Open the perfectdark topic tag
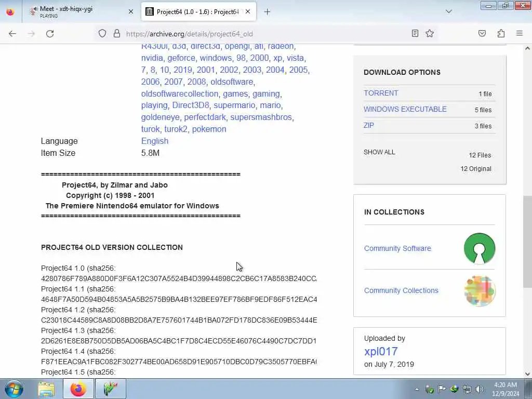 [205, 117]
